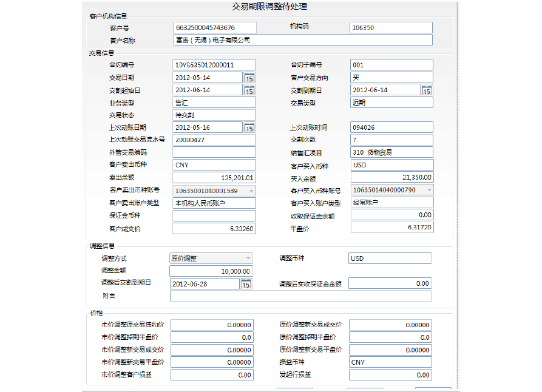Viewport: 542px width, 392px height.
Task: Open calendar picker for 调整后交割到期日
Action: pos(246,284)
